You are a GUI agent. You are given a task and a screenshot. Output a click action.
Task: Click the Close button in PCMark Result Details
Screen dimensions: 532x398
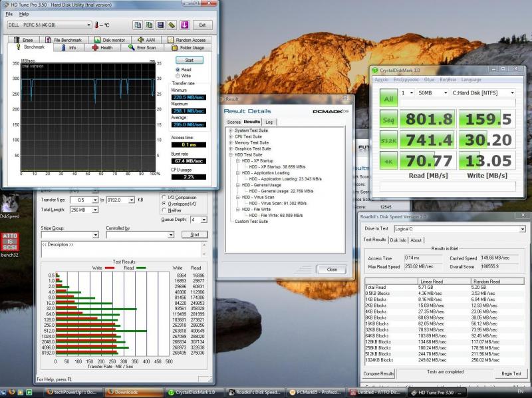[331, 270]
